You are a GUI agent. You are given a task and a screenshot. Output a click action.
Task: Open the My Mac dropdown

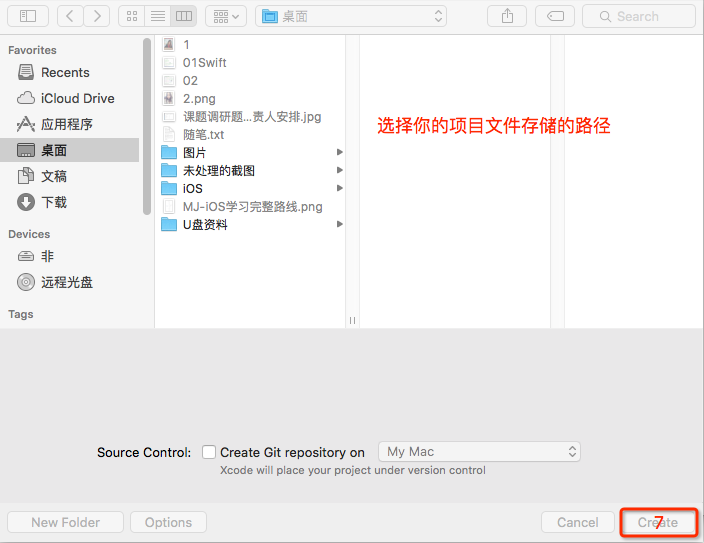pos(479,451)
